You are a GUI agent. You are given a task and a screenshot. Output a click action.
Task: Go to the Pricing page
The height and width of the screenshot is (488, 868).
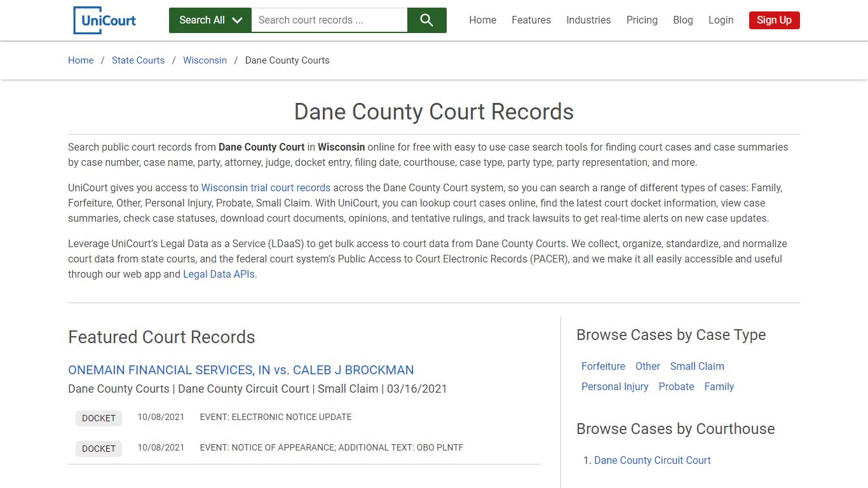pyautogui.click(x=642, y=20)
